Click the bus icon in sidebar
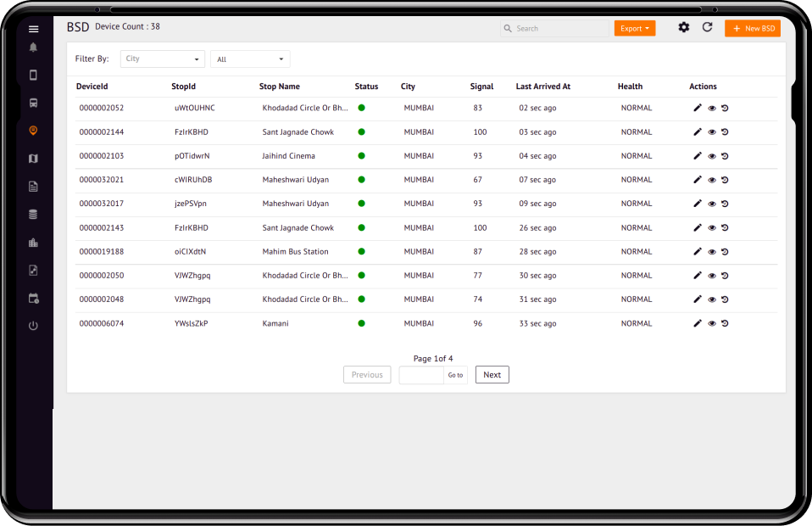 coord(33,103)
